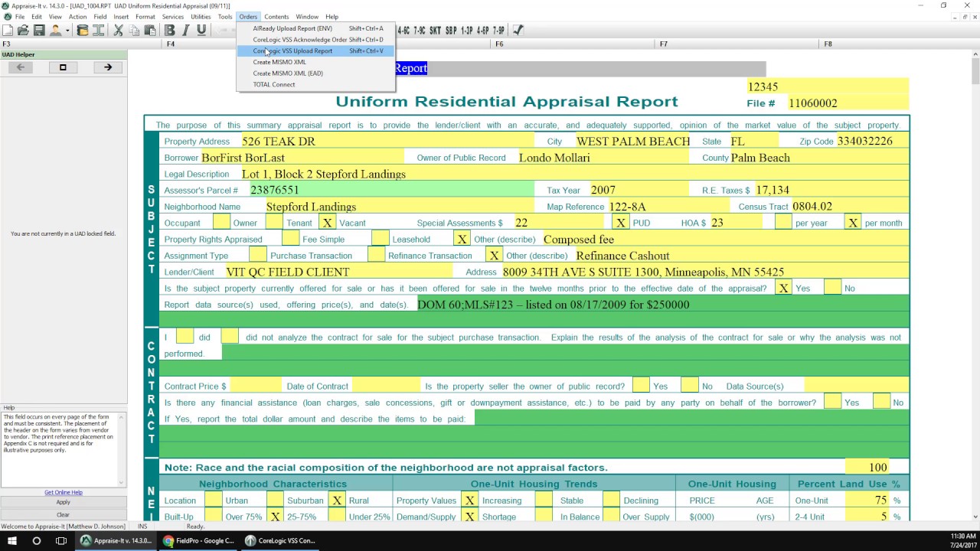Check Urban location checkbox

point(214,500)
